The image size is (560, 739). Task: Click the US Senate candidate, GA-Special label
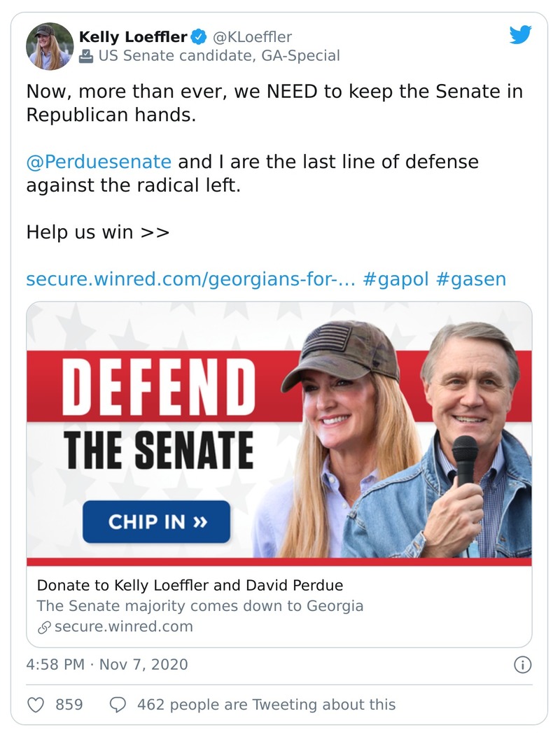[x=218, y=56]
